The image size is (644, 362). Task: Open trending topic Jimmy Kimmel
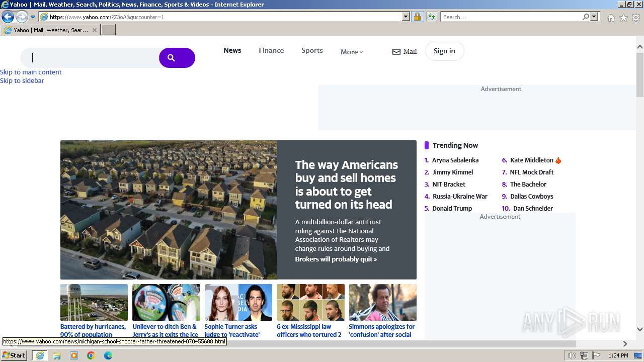click(x=453, y=172)
